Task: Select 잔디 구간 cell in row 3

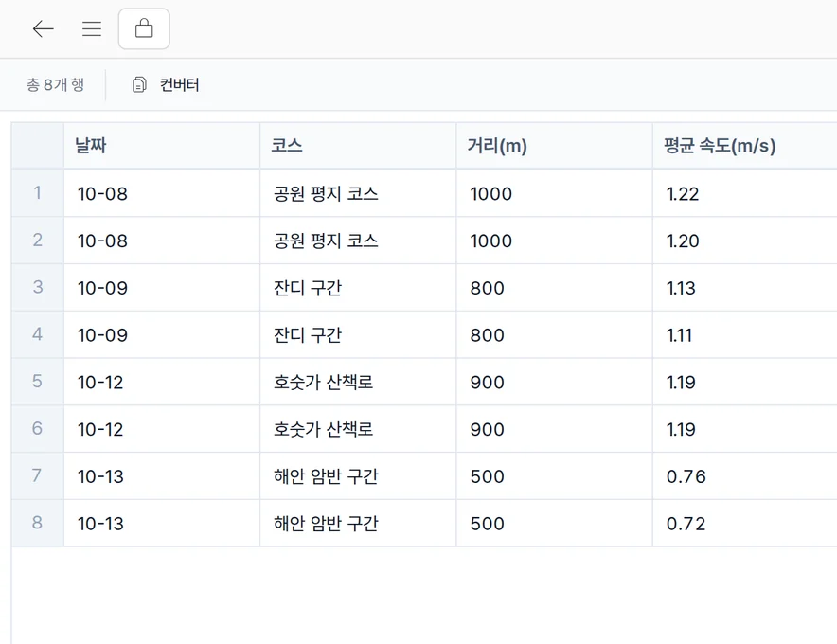Action: pyautogui.click(x=358, y=287)
